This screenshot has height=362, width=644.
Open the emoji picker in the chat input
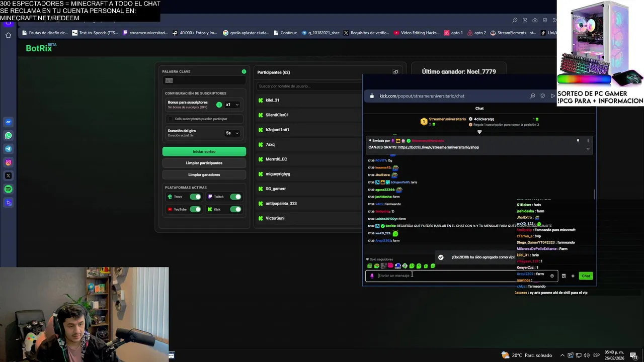[x=552, y=276]
